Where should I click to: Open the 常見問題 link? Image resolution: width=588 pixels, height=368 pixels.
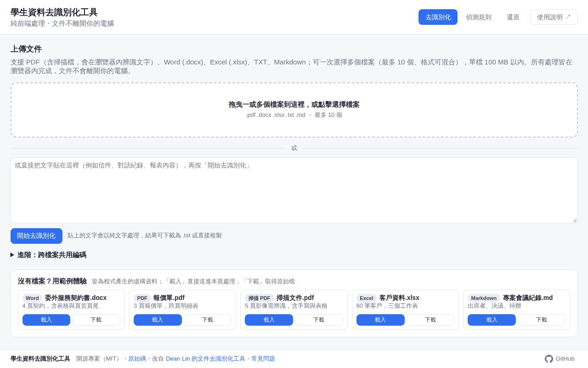pos(263,359)
